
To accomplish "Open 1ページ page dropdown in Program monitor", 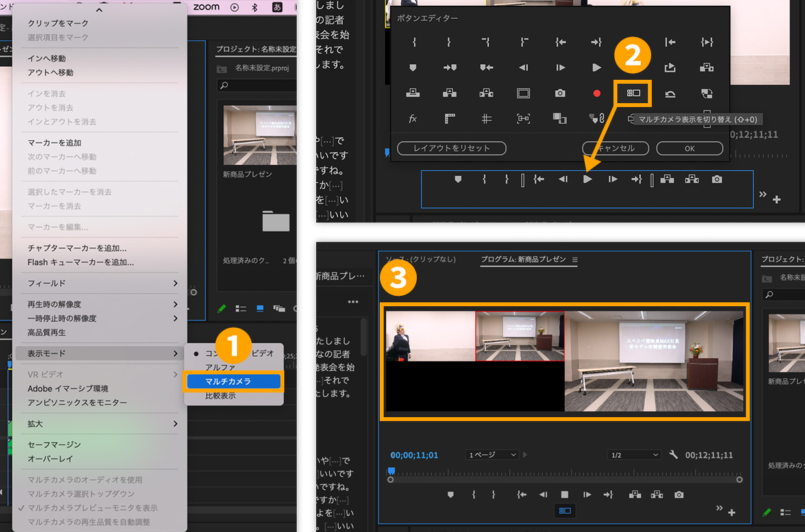I will tap(493, 455).
